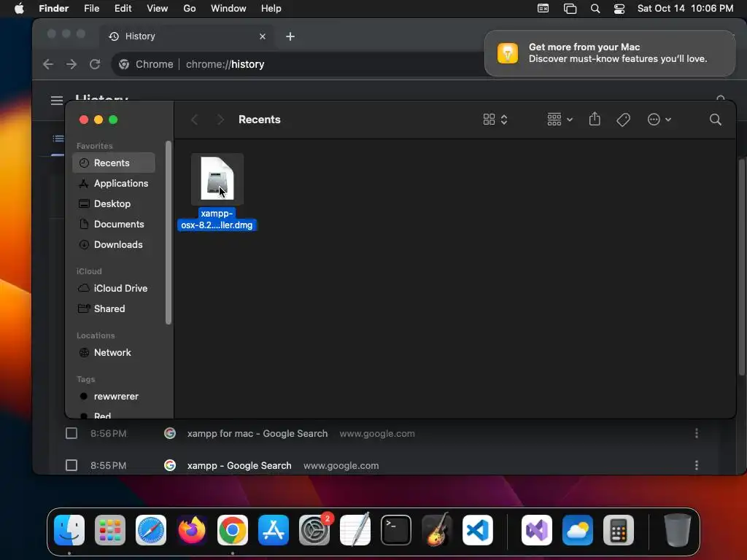The height and width of the screenshot is (560, 747).
Task: Open TextEdit from the Dock
Action: coord(355,530)
